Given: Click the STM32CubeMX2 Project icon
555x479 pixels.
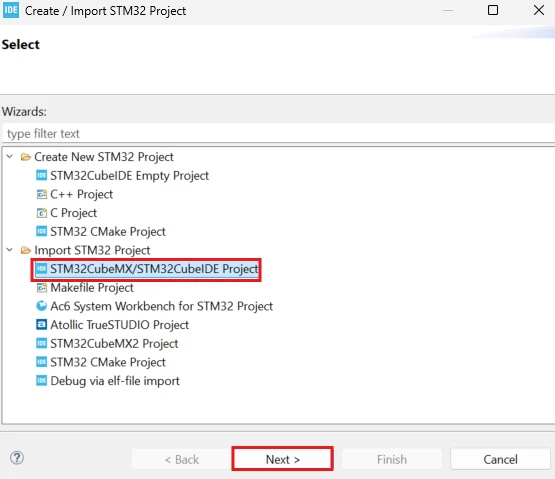Looking at the screenshot, I should 41,343.
